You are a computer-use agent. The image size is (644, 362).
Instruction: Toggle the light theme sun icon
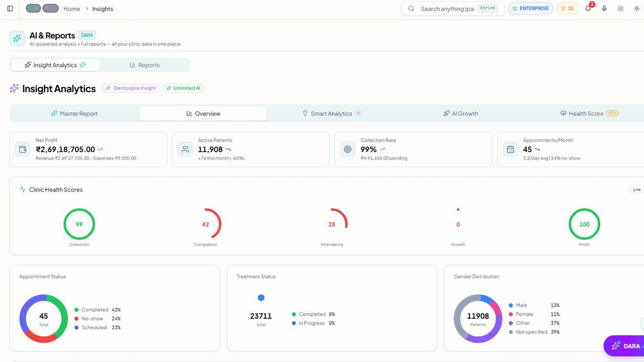pyautogui.click(x=636, y=8)
